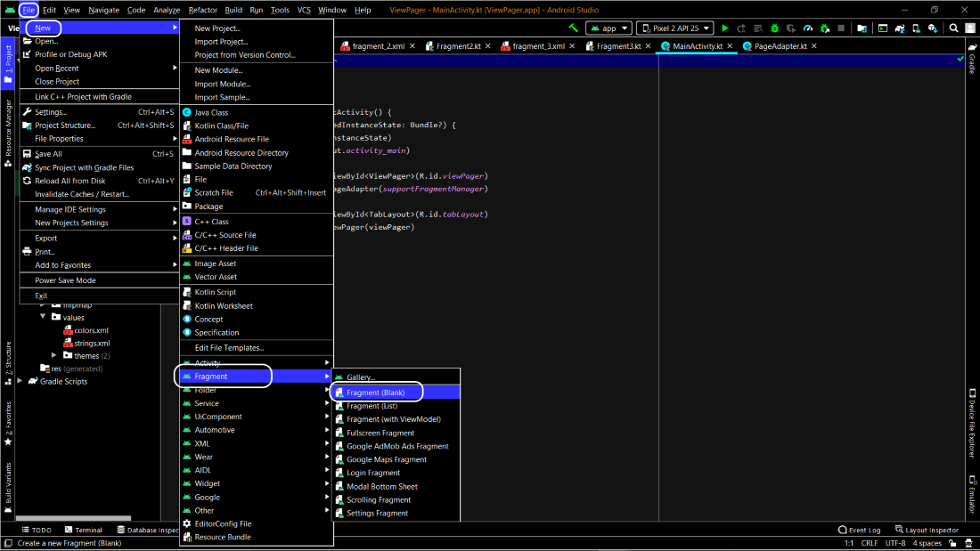Open the Terminal tool window
Screen dimensions: 980x551
click(x=83, y=530)
